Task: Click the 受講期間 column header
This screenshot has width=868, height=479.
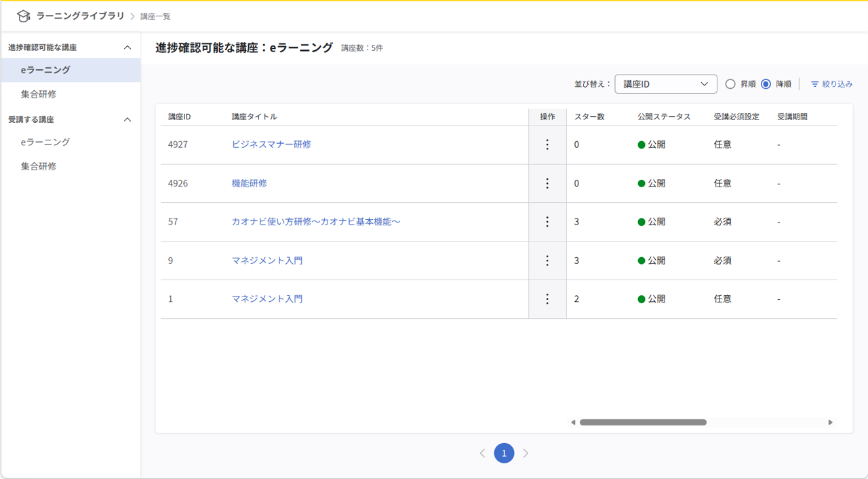Action: tap(792, 117)
